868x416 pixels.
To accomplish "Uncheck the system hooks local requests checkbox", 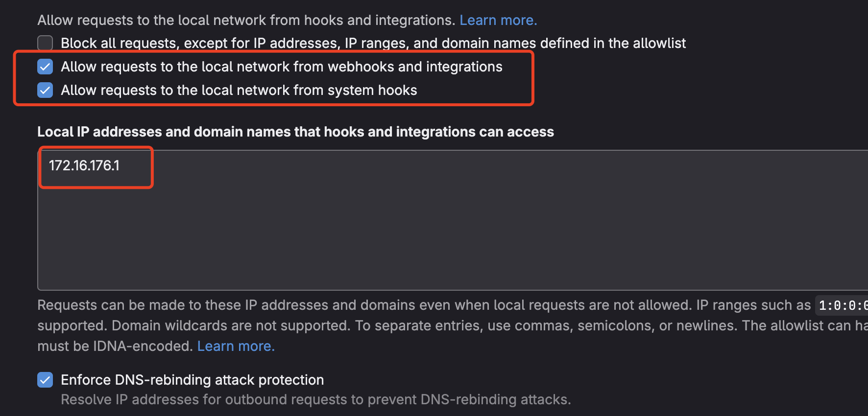I will pos(45,90).
